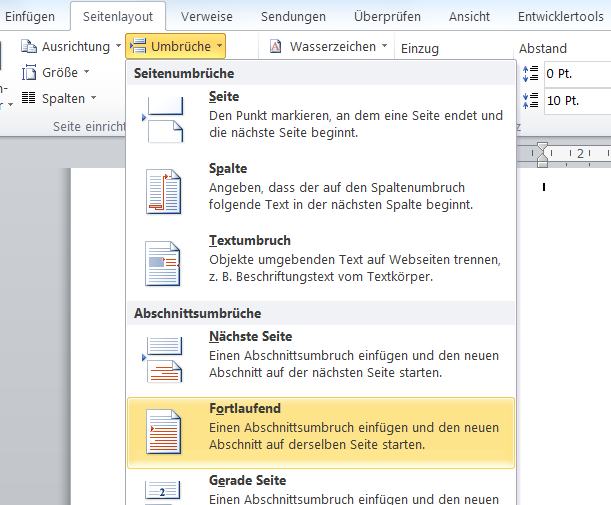Open the Ansicht tab
Image resolution: width=611 pixels, height=505 pixels.
(469, 17)
